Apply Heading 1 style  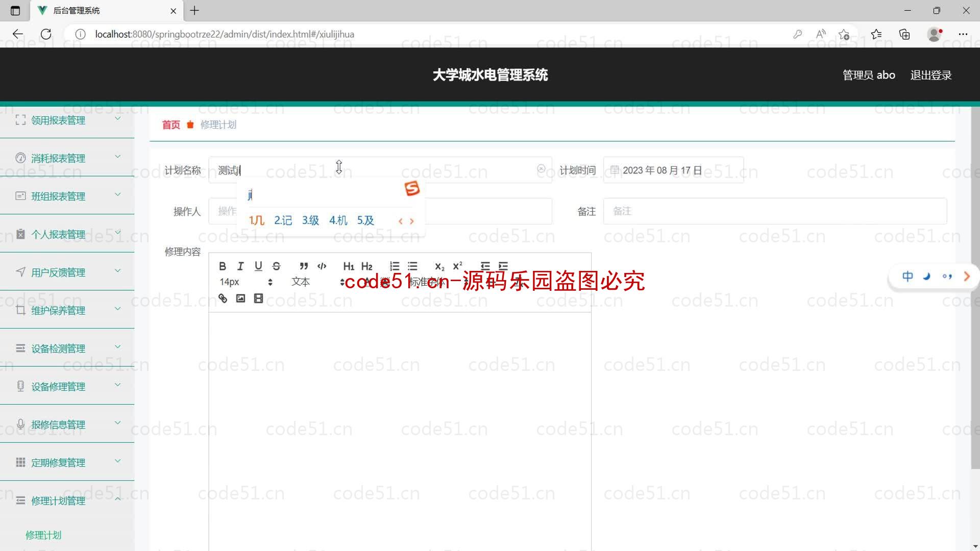click(349, 266)
